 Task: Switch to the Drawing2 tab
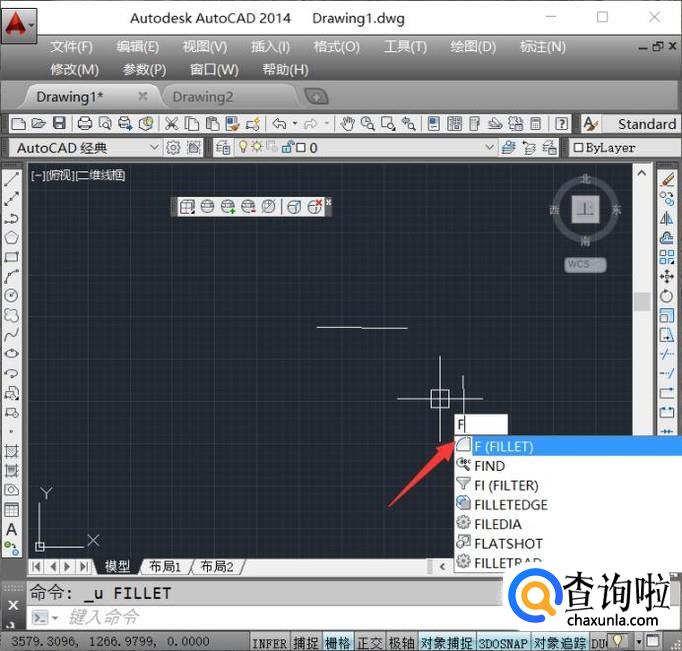click(203, 96)
